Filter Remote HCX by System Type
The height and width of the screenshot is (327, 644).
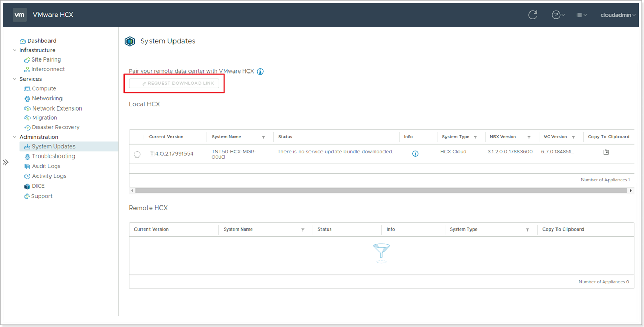click(527, 230)
